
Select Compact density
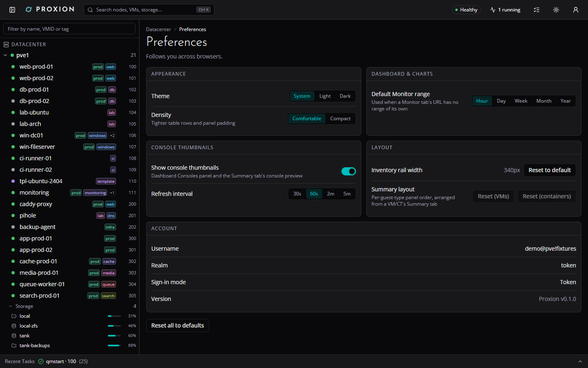(341, 119)
